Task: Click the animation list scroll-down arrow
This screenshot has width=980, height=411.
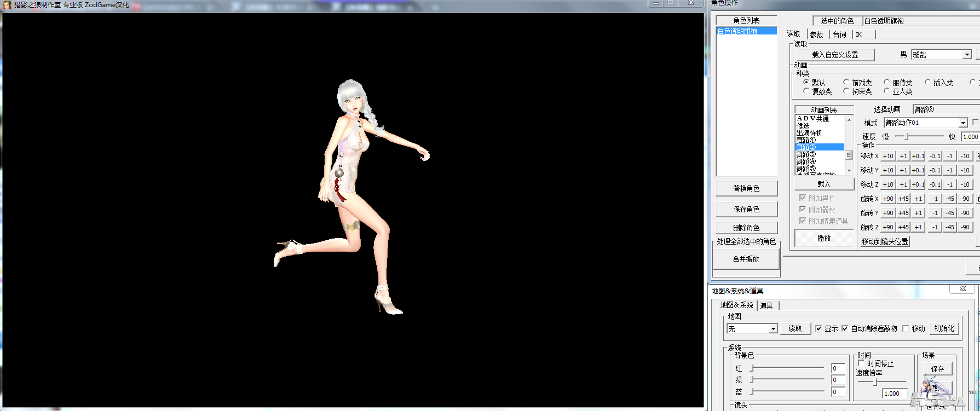Action: pyautogui.click(x=849, y=171)
